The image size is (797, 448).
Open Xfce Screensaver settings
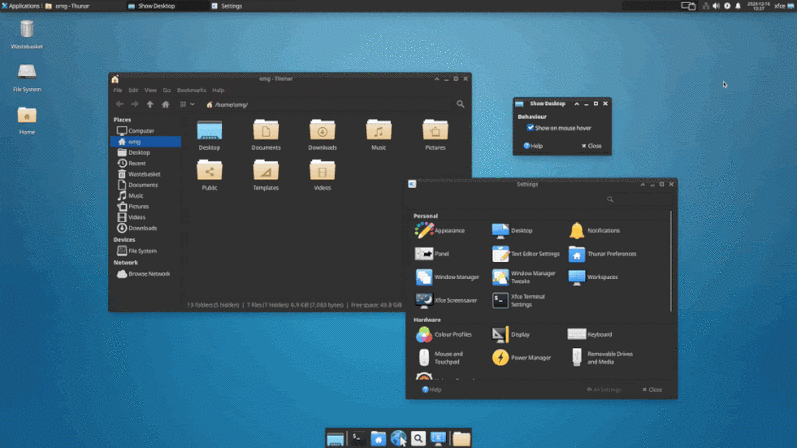pos(424,301)
